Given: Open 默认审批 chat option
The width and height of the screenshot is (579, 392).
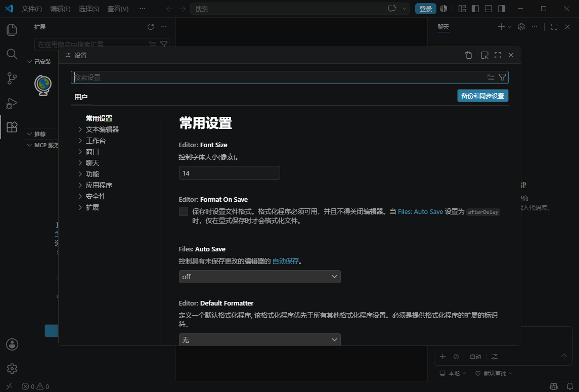Looking at the screenshot, I should click(x=494, y=373).
